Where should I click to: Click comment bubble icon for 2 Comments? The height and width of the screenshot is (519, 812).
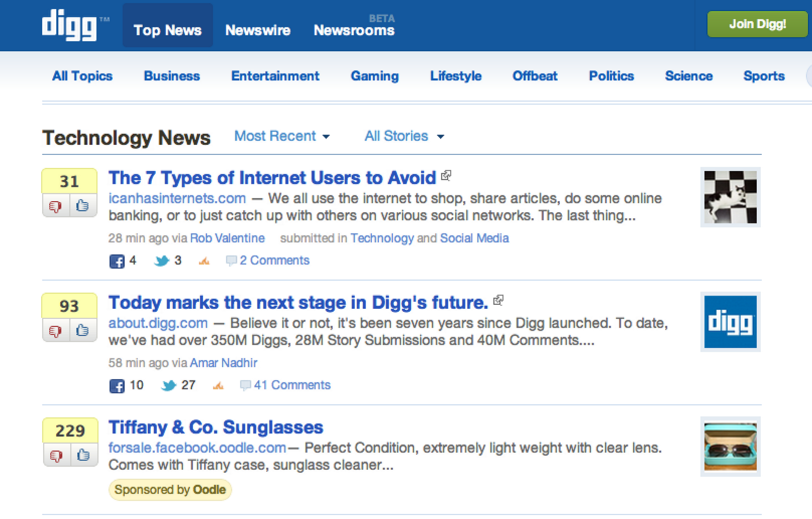click(231, 261)
